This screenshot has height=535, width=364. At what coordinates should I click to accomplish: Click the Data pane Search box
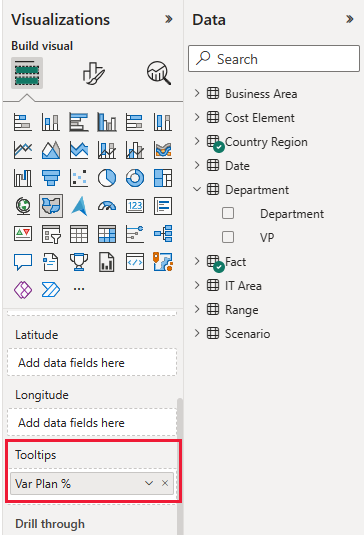274,59
